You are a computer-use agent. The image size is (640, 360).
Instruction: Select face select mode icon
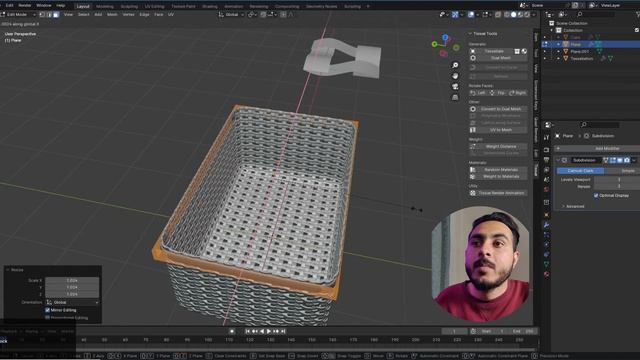click(x=56, y=14)
